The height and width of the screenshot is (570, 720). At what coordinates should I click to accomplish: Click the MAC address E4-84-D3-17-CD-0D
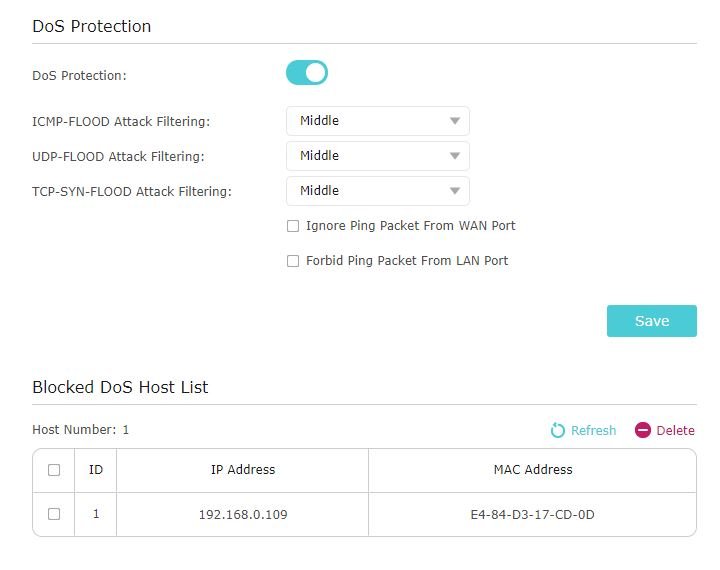coord(533,514)
